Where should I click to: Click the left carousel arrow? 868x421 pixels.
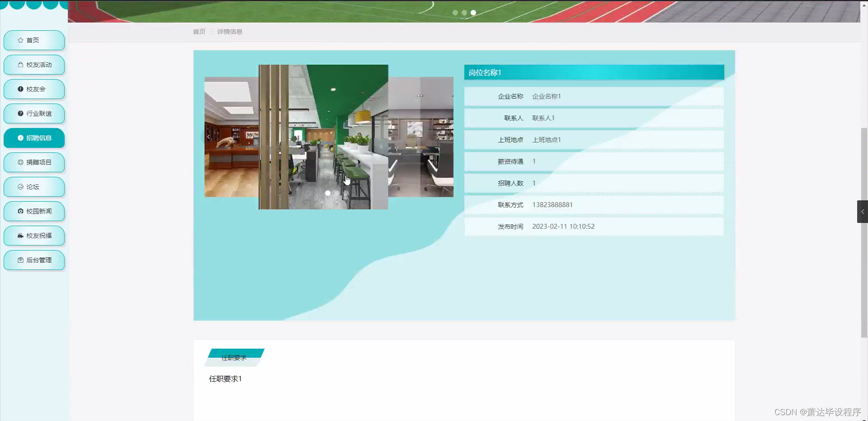[x=208, y=137]
